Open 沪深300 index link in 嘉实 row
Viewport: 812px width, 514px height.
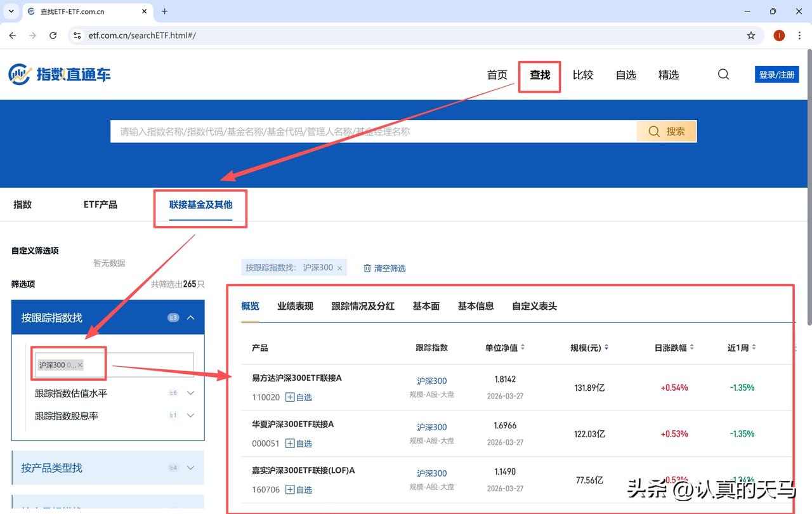pyautogui.click(x=432, y=474)
